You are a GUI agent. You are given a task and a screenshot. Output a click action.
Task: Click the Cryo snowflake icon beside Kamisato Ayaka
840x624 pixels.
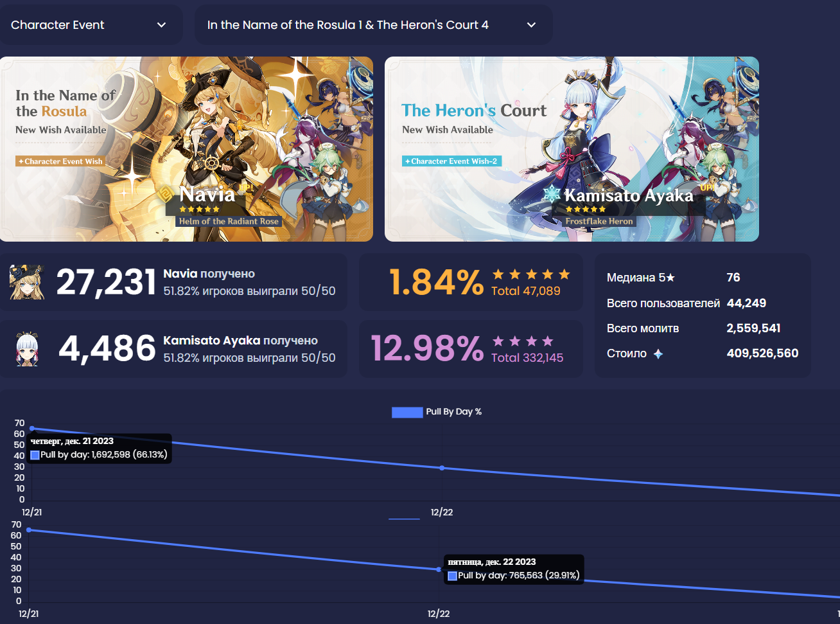(x=552, y=194)
